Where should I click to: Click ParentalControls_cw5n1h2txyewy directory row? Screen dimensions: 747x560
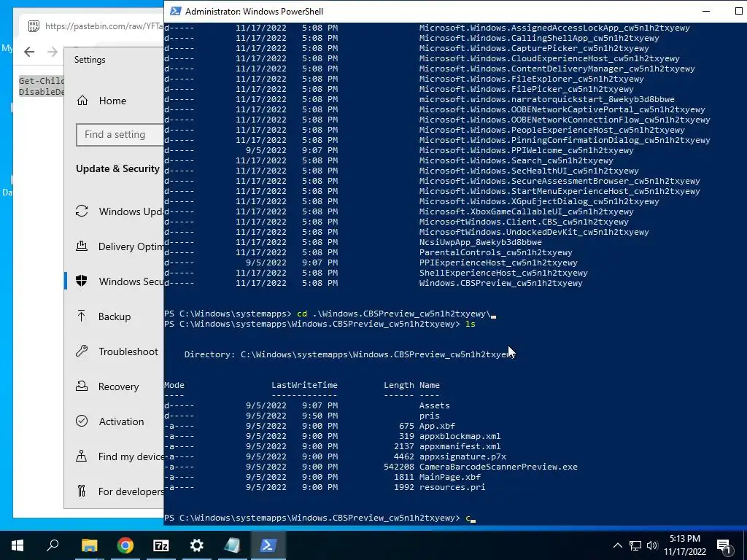368,252
